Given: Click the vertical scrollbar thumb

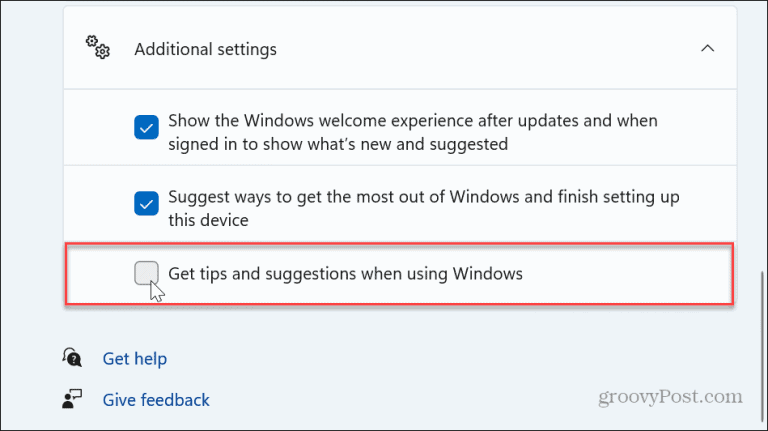Looking at the screenshot, I should coord(762,345).
